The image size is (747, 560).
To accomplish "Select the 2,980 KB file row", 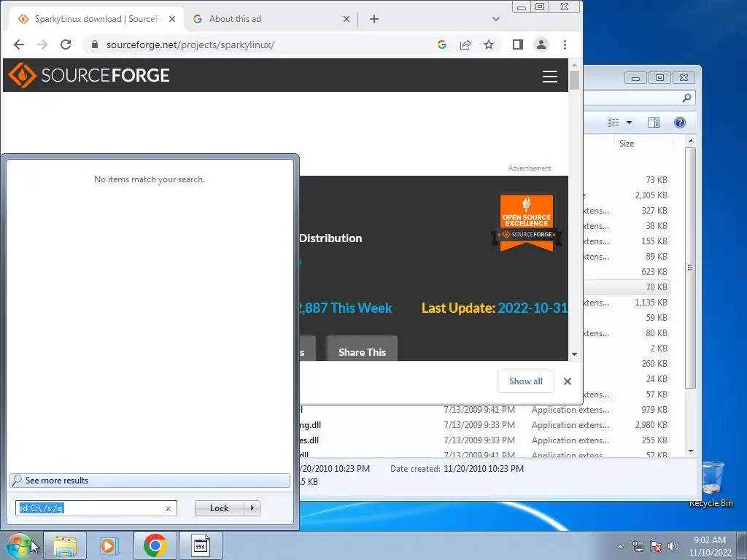I will (x=484, y=425).
